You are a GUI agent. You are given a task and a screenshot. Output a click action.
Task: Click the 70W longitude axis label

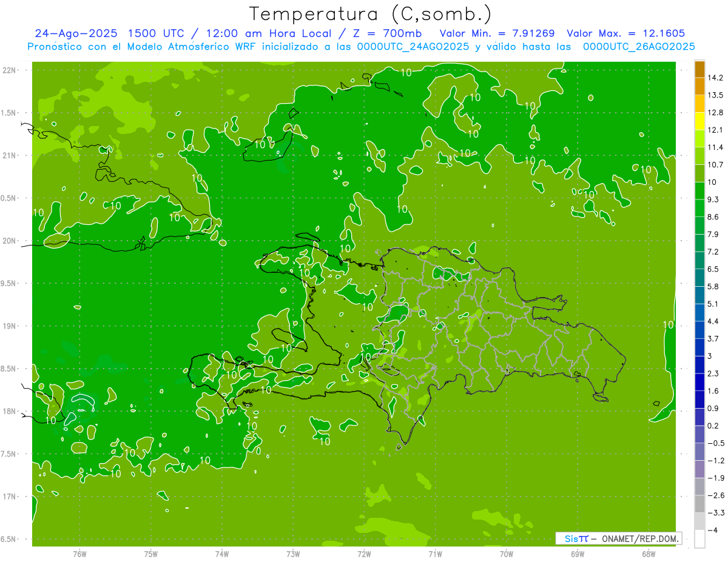[507, 554]
